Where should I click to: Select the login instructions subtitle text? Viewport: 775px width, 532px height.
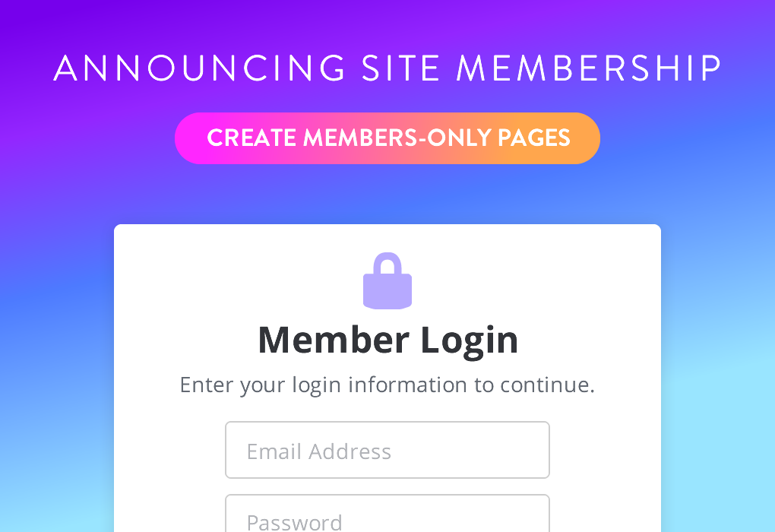[387, 385]
